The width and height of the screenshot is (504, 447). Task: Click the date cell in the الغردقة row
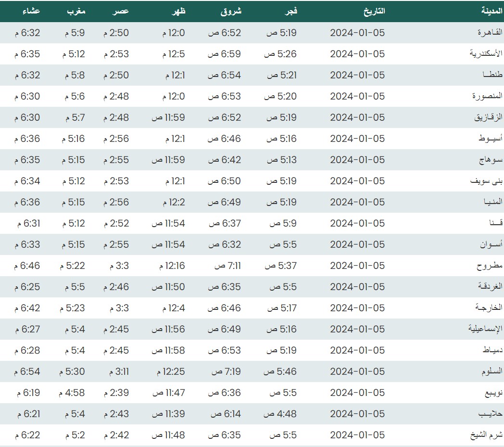pyautogui.click(x=357, y=287)
